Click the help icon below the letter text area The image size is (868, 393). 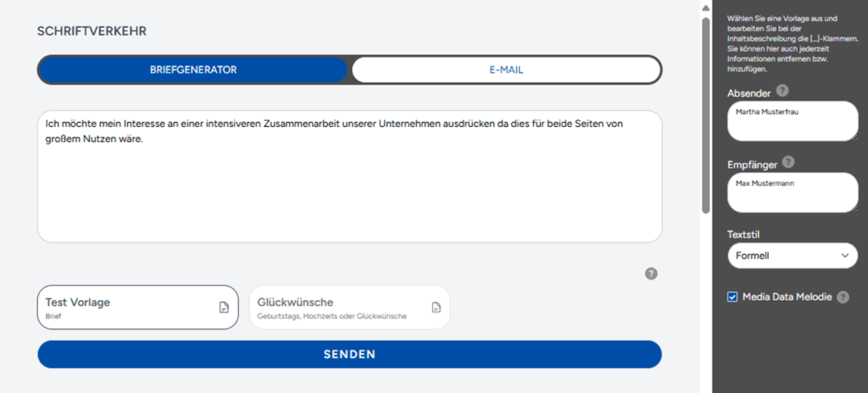tap(651, 274)
